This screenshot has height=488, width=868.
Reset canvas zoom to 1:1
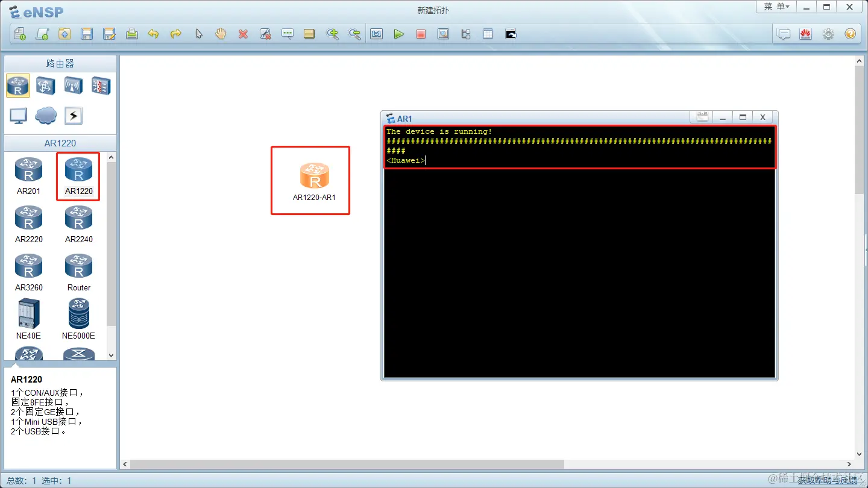(x=377, y=34)
